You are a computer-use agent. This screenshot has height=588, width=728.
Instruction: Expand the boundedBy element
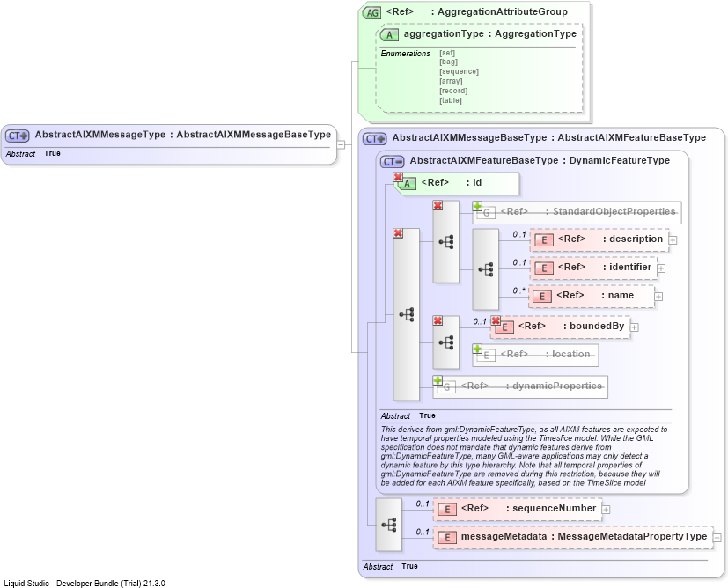click(x=635, y=327)
